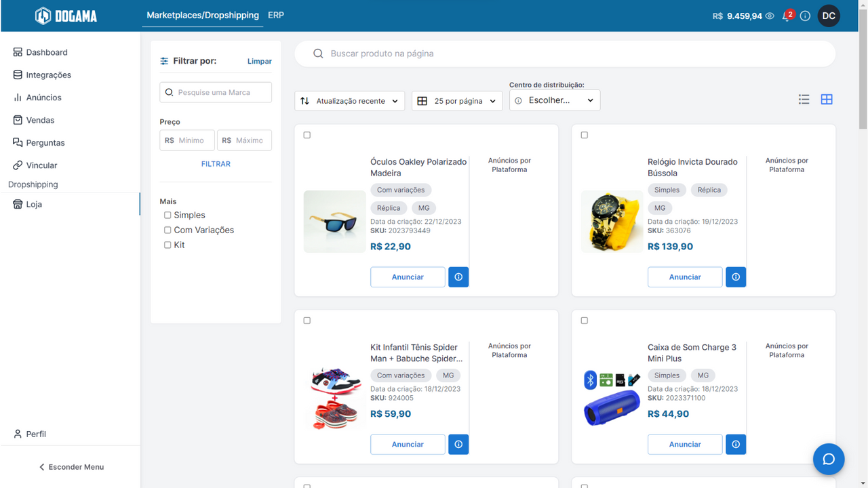Click the R$ 9.459,94 balance
This screenshot has width=868, height=488.
point(737,16)
